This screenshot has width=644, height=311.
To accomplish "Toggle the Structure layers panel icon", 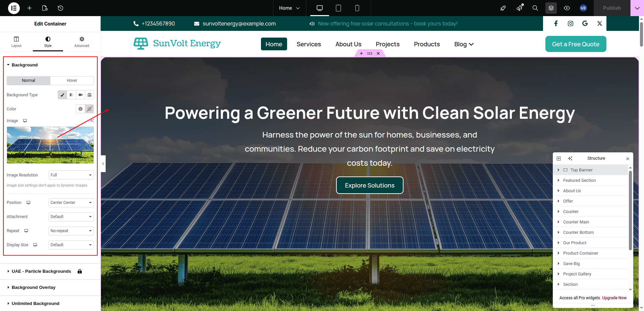I will point(551,8).
